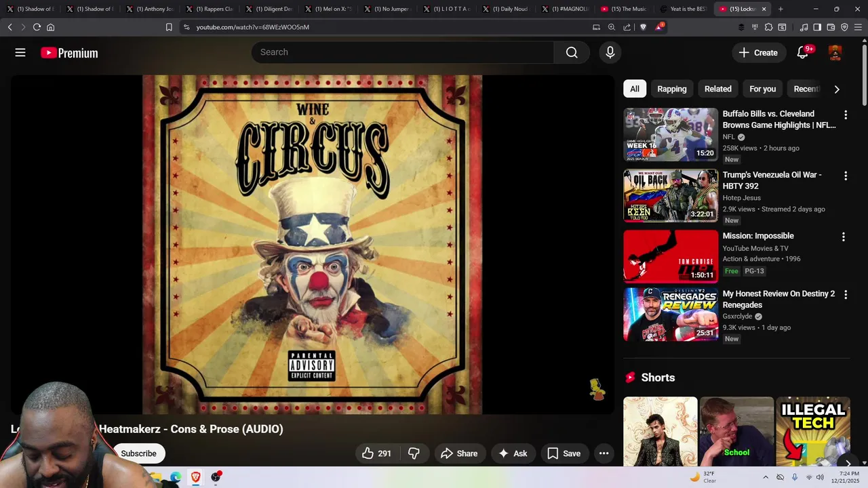Image resolution: width=868 pixels, height=488 pixels.
Task: Open options for Mission: Impossible movie
Action: 843,237
